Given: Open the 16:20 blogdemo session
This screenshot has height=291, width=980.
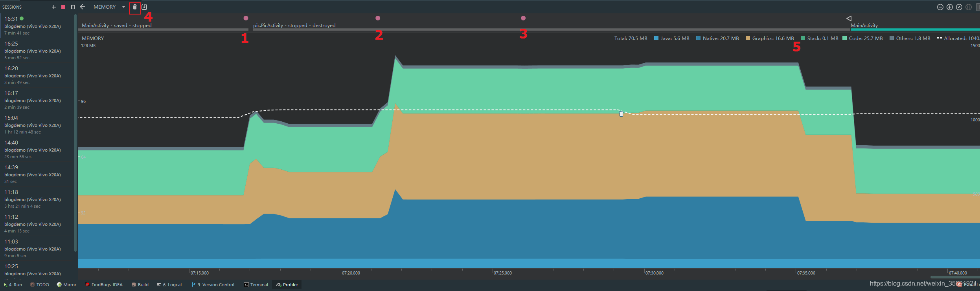Looking at the screenshot, I should pyautogui.click(x=37, y=75).
